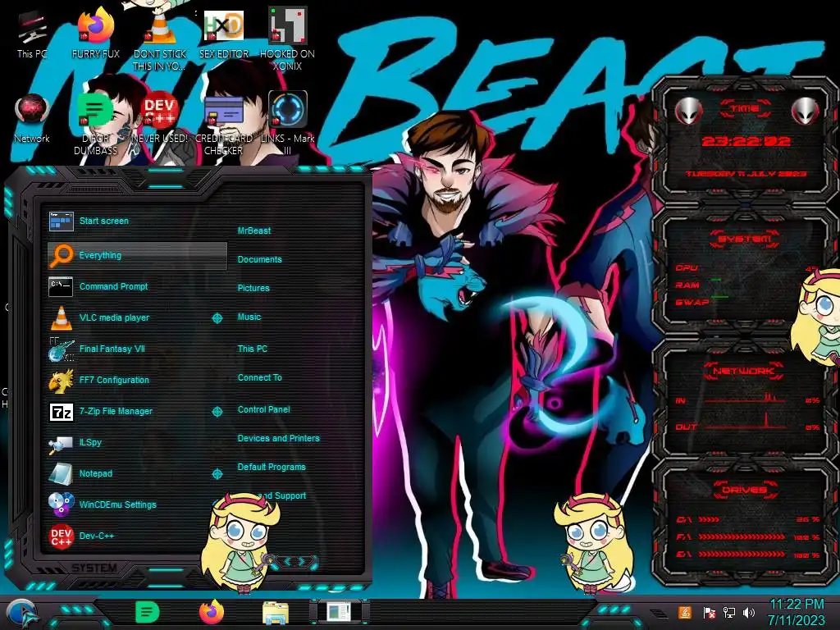The image size is (840, 630).
Task: Open drive E:\ in DRIVES widget
Action: 748,555
